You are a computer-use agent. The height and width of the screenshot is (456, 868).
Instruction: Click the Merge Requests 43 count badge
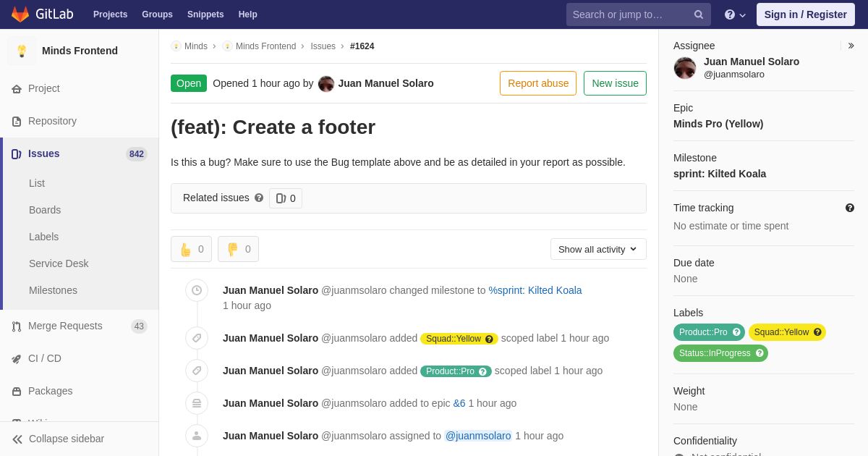coord(139,326)
